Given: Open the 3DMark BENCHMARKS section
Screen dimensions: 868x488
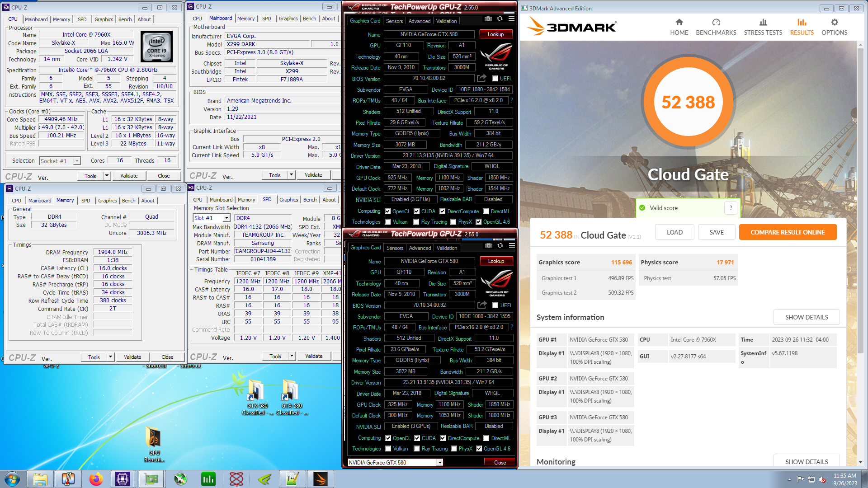Looking at the screenshot, I should (716, 27).
